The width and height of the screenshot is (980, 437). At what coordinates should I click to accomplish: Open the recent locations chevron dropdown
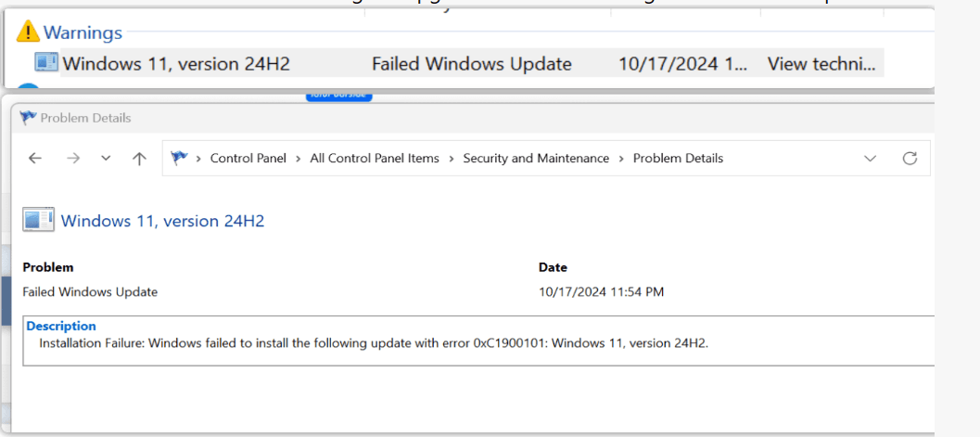pos(107,158)
